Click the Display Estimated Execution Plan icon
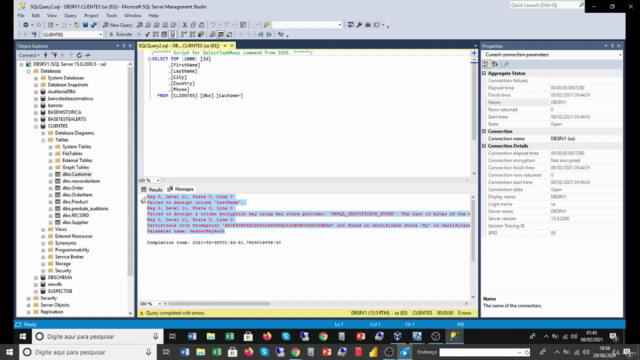The height and width of the screenshot is (360, 640). [156, 34]
